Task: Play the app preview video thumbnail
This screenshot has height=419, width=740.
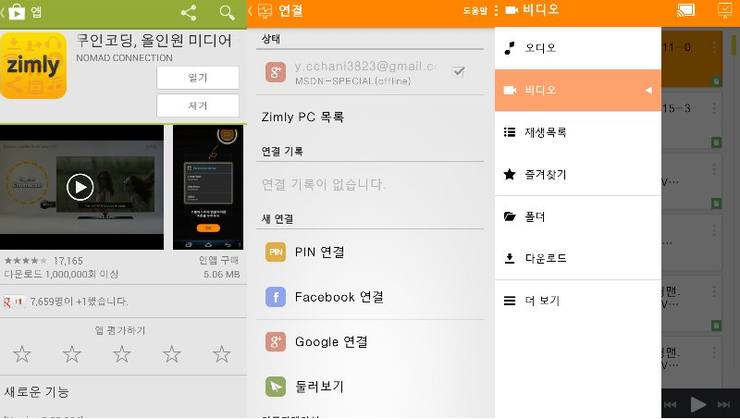Action: pyautogui.click(x=80, y=187)
